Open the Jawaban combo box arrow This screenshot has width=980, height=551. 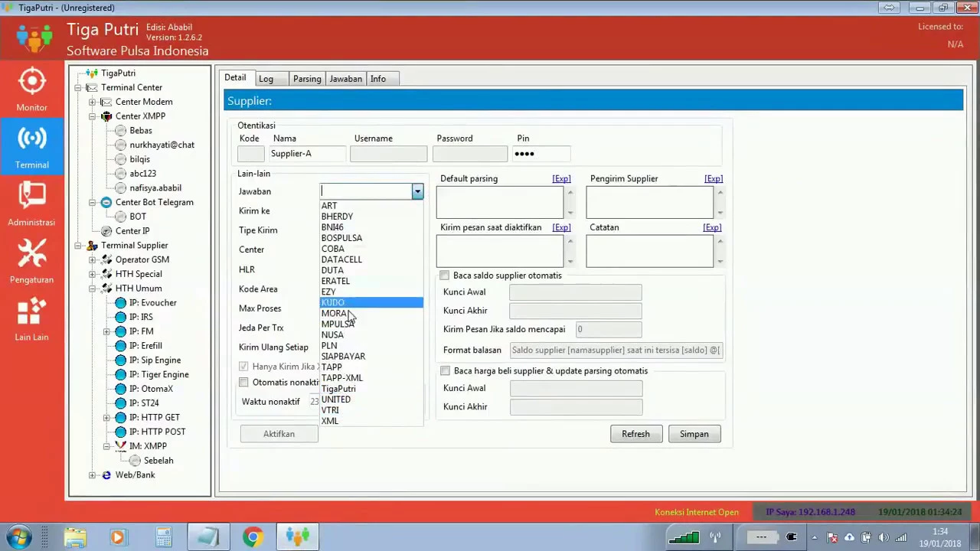[417, 192]
